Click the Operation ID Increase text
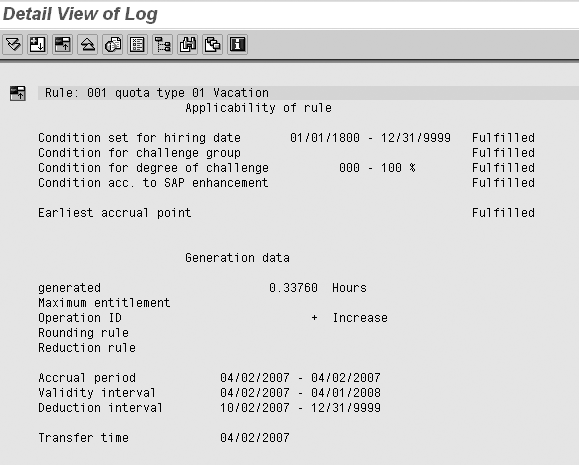This screenshot has height=465, width=579. (360, 318)
